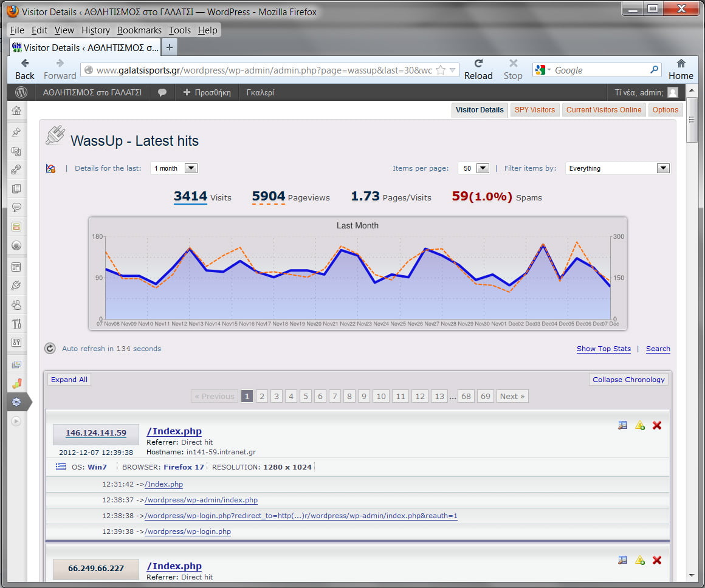The height and width of the screenshot is (588, 705).
Task: Click the auto refresh circular arrow icon
Action: pyautogui.click(x=50, y=349)
